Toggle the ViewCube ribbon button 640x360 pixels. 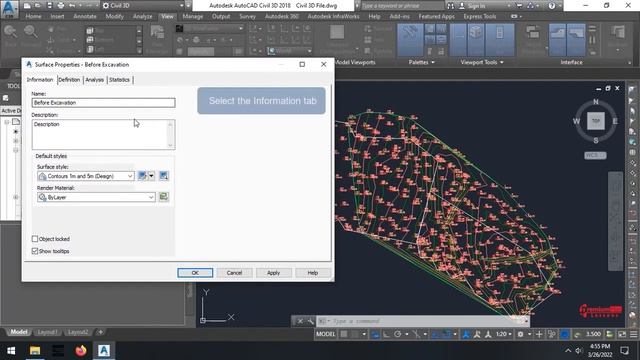click(476, 40)
